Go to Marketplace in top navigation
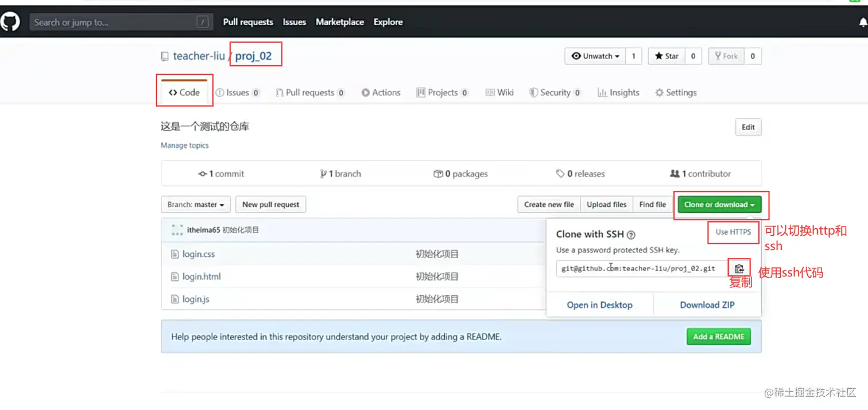 tap(340, 22)
